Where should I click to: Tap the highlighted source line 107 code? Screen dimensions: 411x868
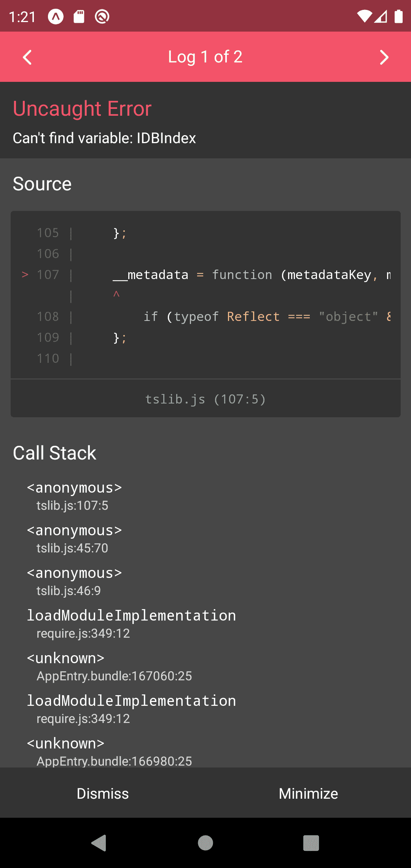pos(252,274)
